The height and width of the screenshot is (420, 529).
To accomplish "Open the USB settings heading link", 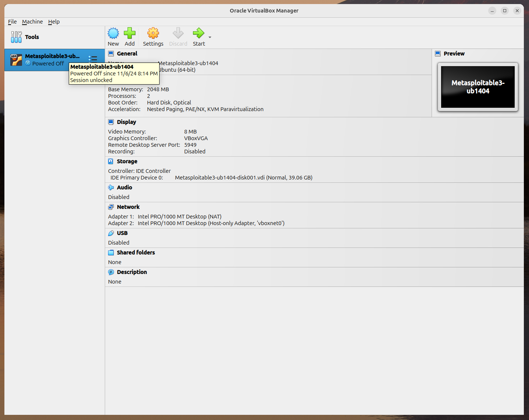I will [122, 233].
